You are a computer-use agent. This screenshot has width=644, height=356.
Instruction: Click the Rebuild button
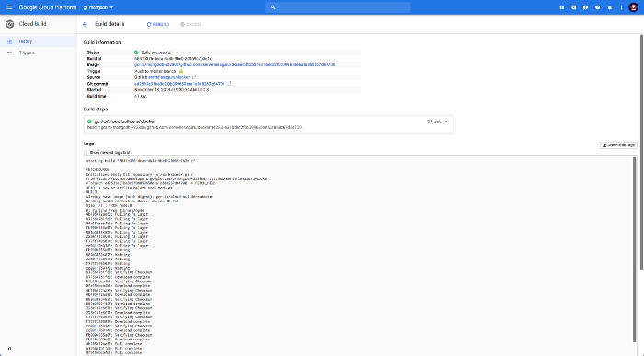click(x=158, y=24)
